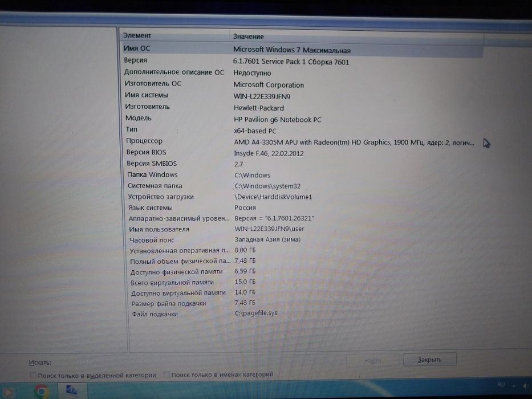
Task: Click the disabled Найти button
Action: click(x=373, y=360)
